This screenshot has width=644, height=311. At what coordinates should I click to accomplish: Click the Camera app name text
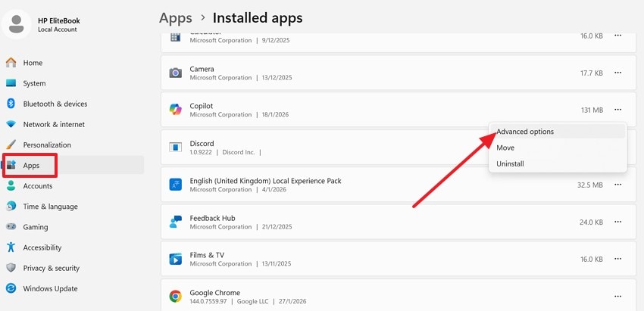(202, 69)
